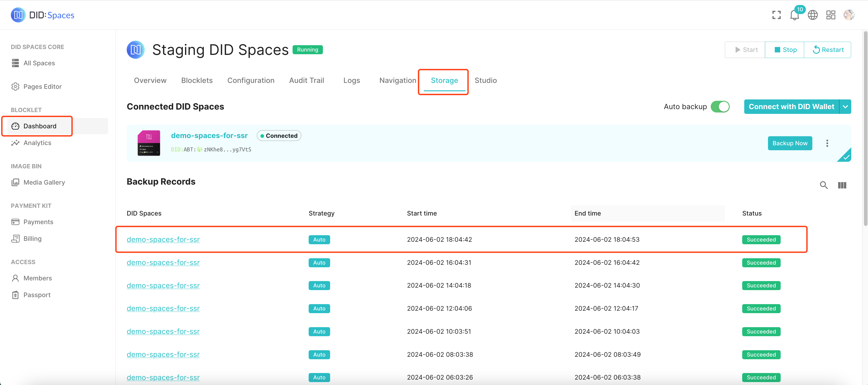Open the Configuration tab
Viewport: 868px width, 385px height.
tap(251, 80)
